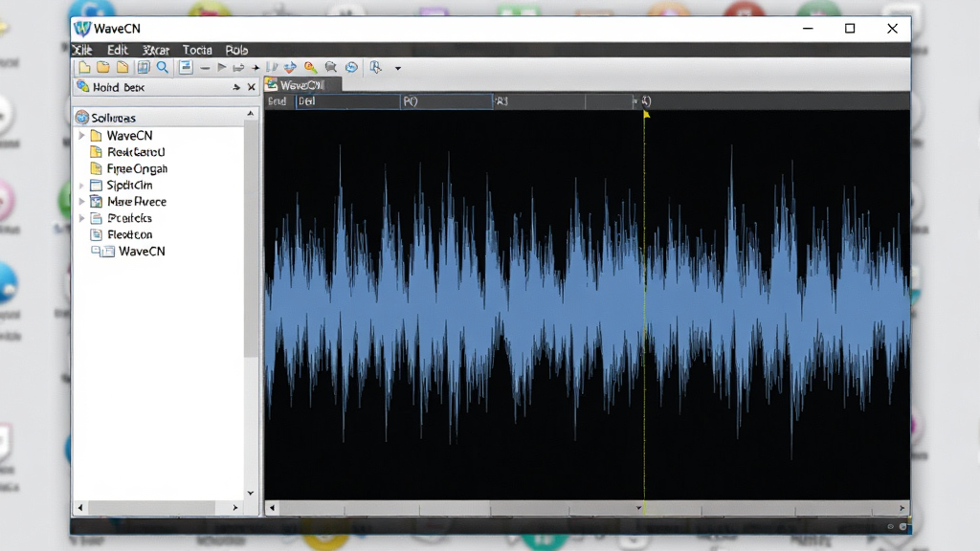Screen dimensions: 980x551
Task: Click the tree panel's scroll-down arrow
Action: (x=251, y=493)
